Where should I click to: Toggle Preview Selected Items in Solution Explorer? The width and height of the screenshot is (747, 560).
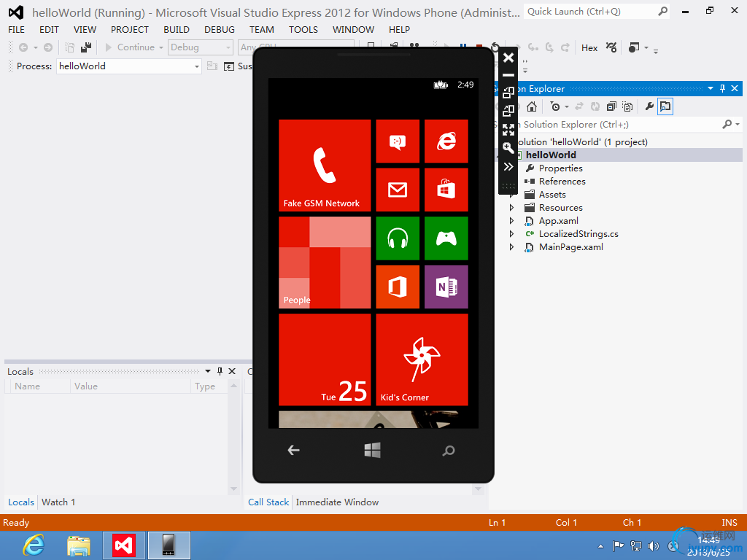(665, 106)
